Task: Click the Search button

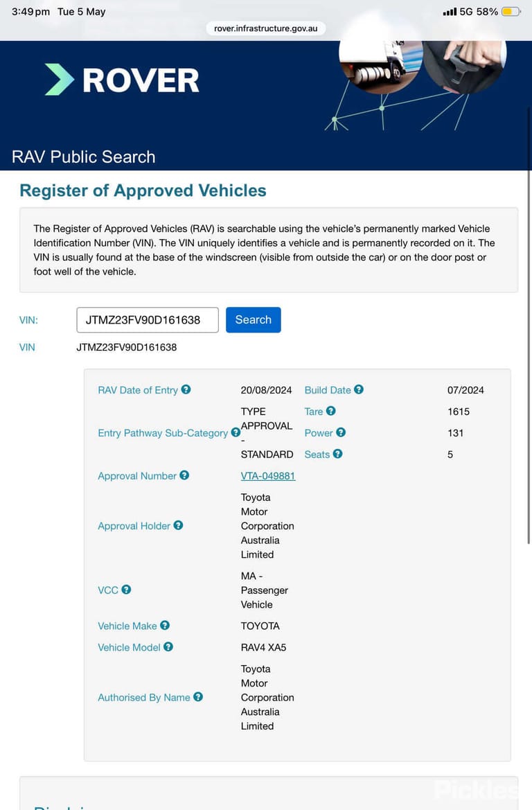Action: [253, 319]
